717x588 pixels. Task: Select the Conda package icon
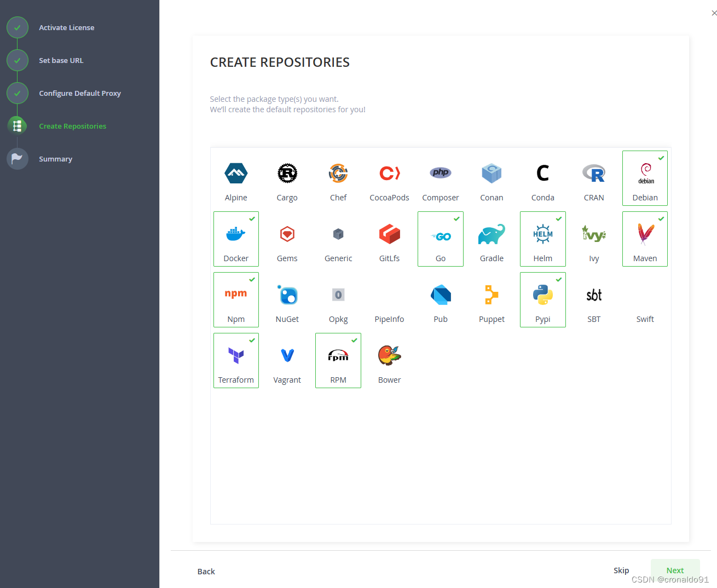coord(542,174)
